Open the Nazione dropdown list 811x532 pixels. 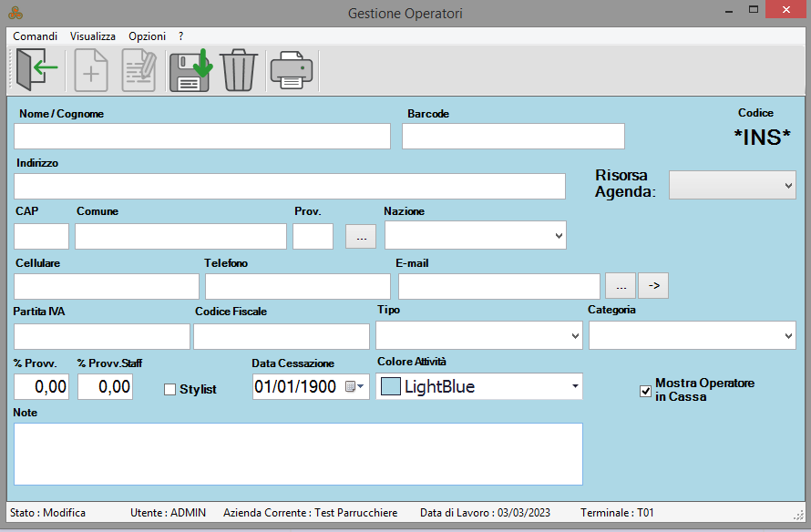[558, 235]
